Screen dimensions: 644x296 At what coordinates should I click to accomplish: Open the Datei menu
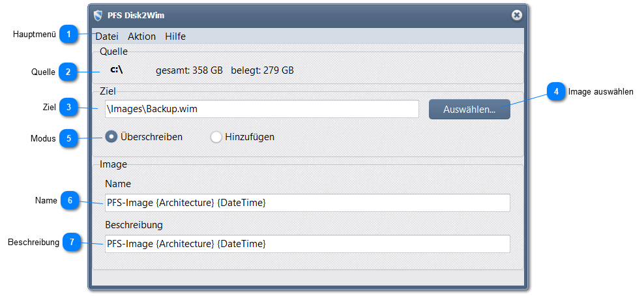click(x=107, y=37)
